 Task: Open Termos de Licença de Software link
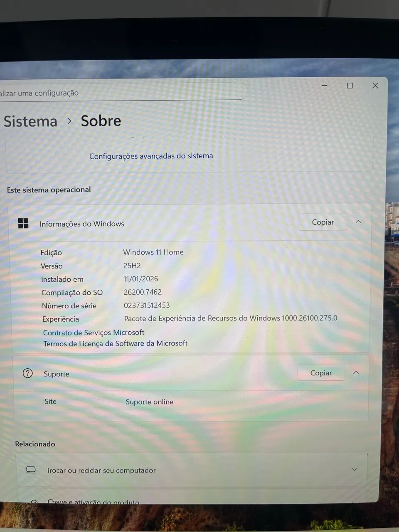[115, 343]
